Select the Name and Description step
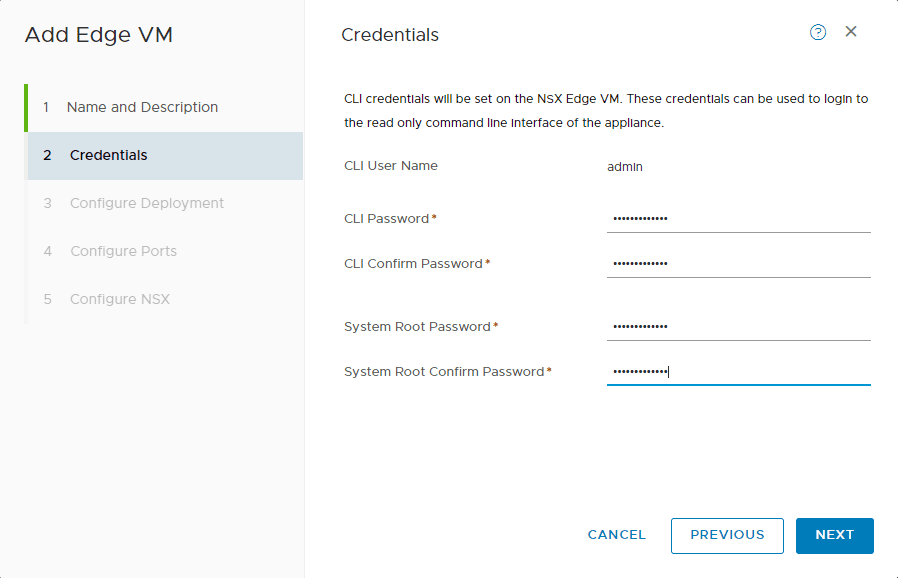Viewport: 898px width, 578px height. pyautogui.click(x=141, y=107)
